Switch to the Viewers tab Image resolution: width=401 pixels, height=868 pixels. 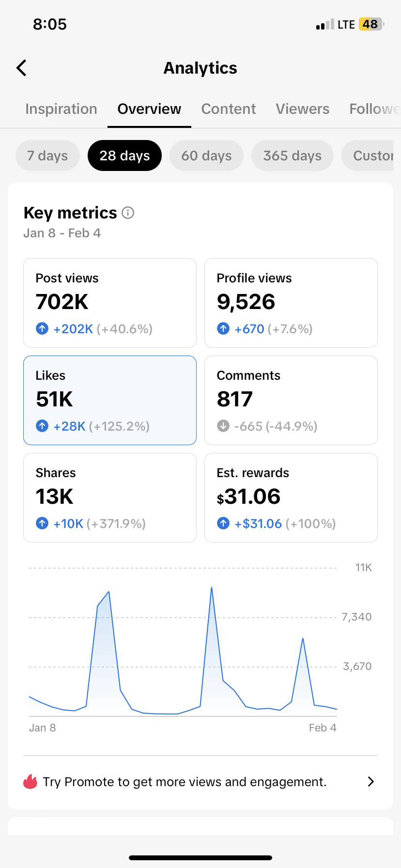coord(303,109)
